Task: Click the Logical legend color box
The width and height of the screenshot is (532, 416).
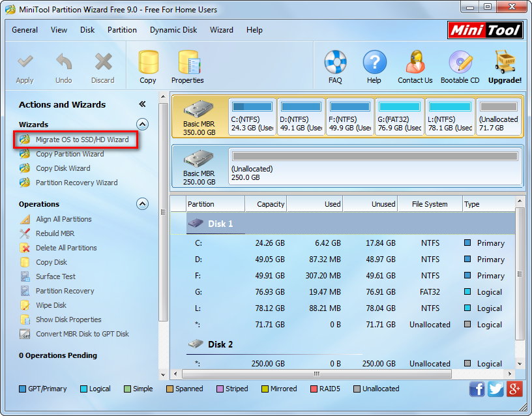Action: click(x=83, y=389)
